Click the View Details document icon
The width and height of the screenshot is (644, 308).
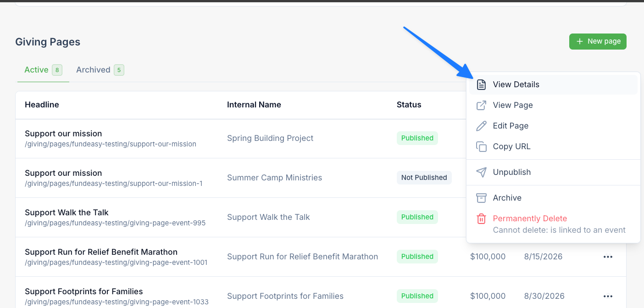481,84
